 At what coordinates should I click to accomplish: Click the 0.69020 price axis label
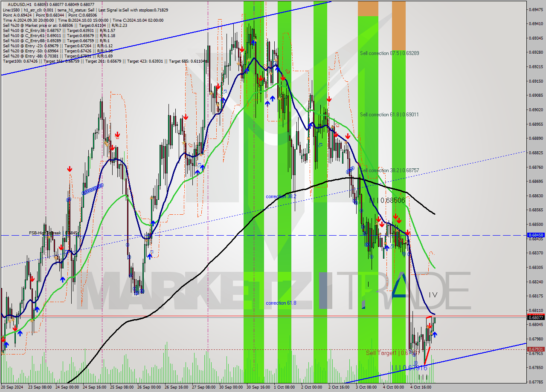[536, 110]
